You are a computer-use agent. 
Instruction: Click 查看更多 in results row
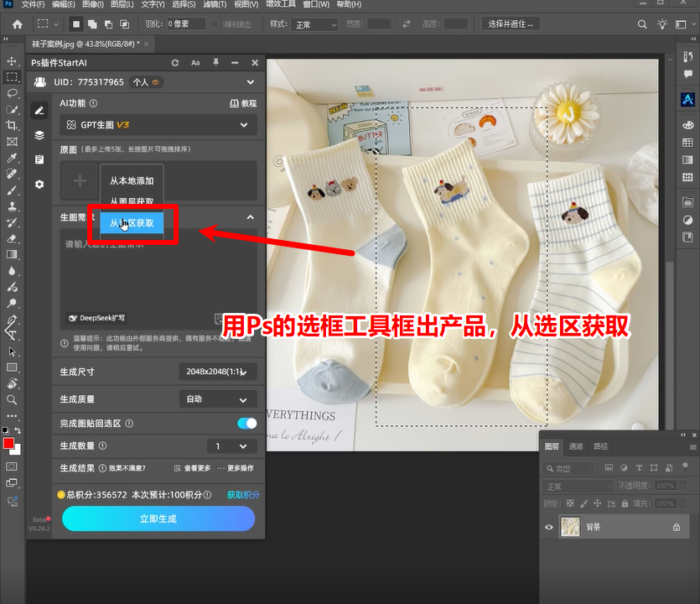(193, 468)
